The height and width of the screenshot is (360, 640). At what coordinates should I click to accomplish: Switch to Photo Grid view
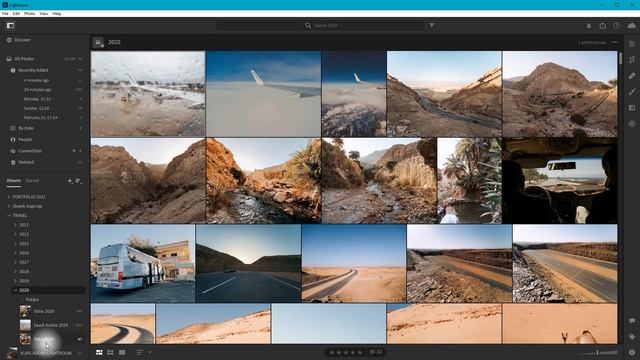[99, 352]
